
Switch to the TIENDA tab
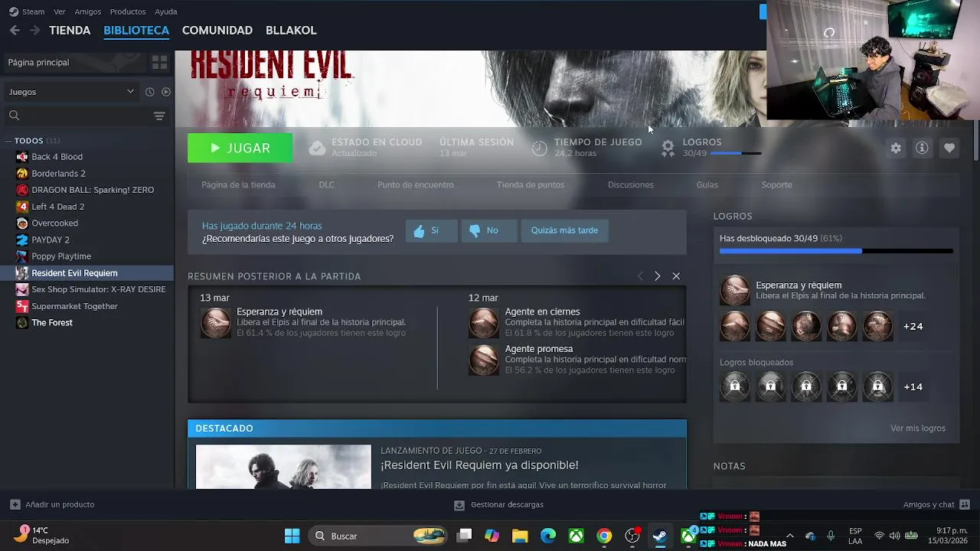tap(70, 31)
